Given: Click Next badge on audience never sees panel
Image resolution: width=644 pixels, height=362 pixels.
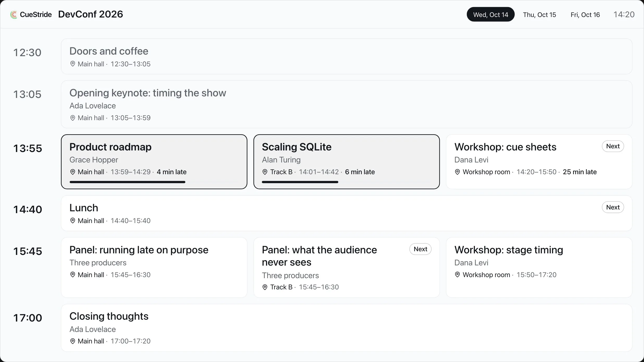Looking at the screenshot, I should [x=420, y=249].
